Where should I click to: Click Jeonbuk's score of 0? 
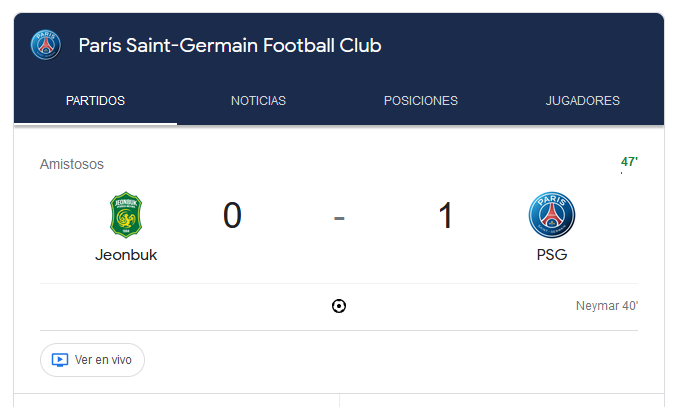(232, 215)
